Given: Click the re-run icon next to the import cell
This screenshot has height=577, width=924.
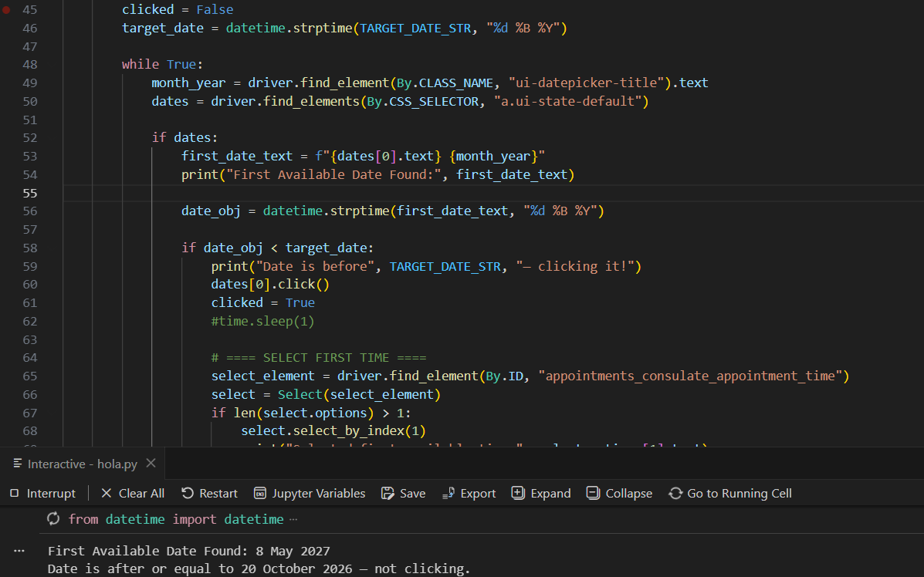Looking at the screenshot, I should point(52,518).
